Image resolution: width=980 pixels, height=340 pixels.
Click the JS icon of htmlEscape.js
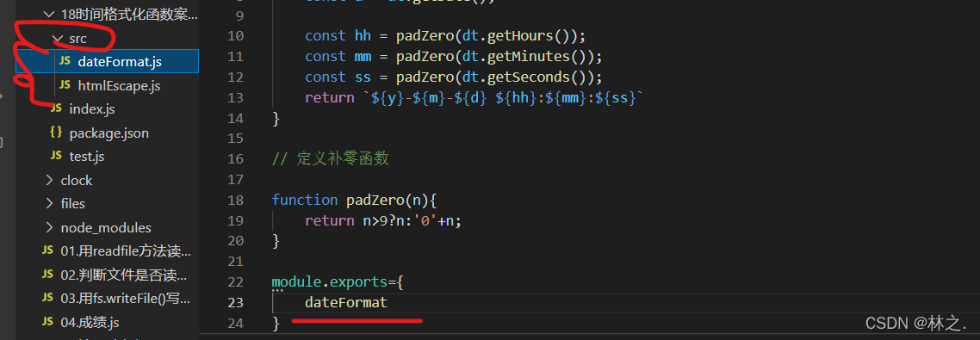pos(65,85)
